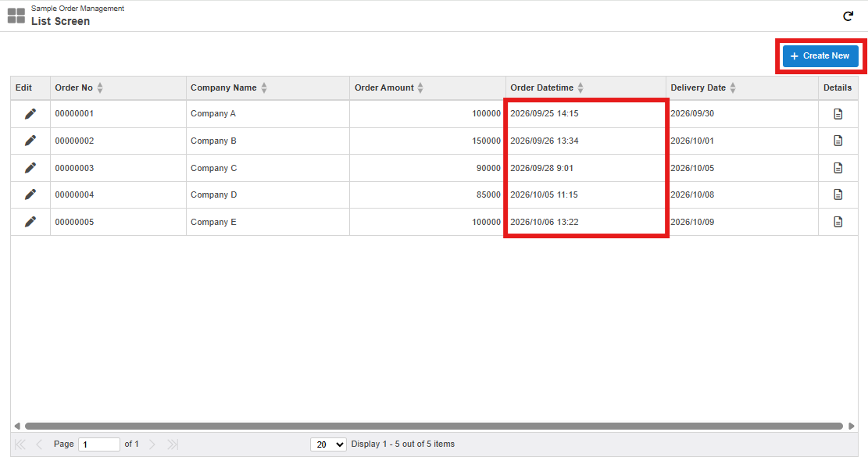Jump to the last page
This screenshot has height=464, width=868.
coord(173,444)
